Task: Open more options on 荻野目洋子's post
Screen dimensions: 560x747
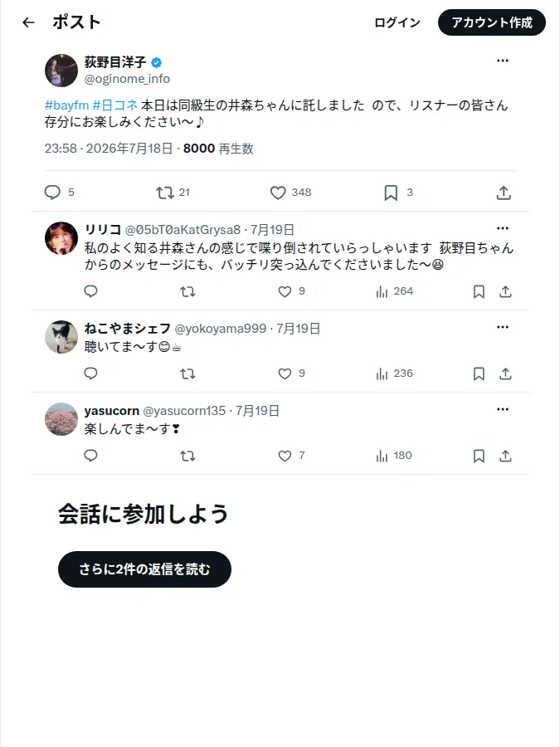Action: [503, 61]
